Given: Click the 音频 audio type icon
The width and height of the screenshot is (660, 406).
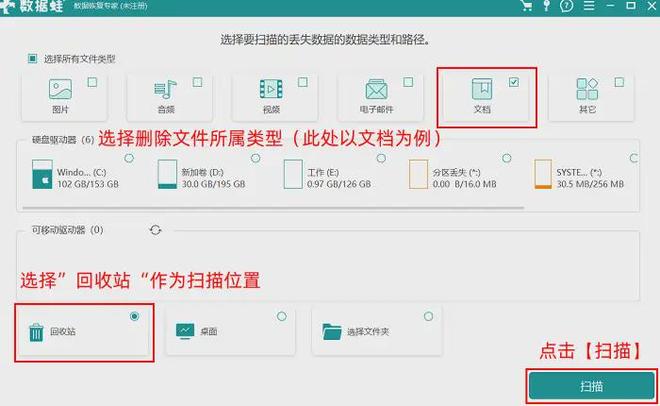Looking at the screenshot, I should 165,90.
